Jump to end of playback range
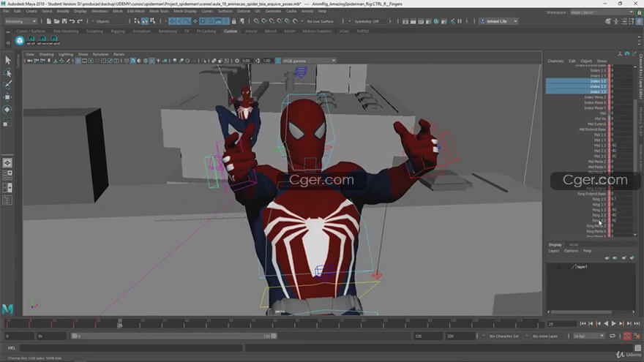This screenshot has height=362, width=644. point(637,324)
